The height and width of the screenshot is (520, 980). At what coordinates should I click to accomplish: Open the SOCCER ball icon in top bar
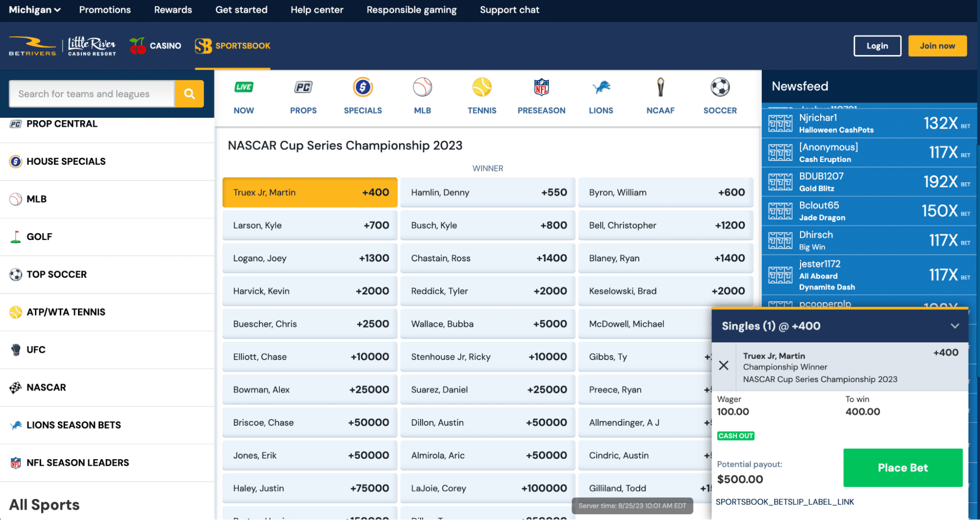click(720, 87)
